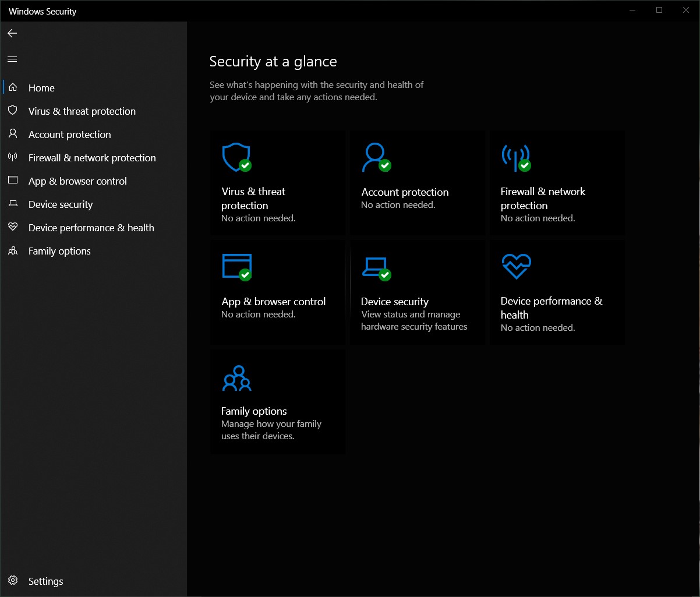Click 'No action needed.' under App & browser control
Image resolution: width=700 pixels, height=597 pixels.
[x=259, y=315]
